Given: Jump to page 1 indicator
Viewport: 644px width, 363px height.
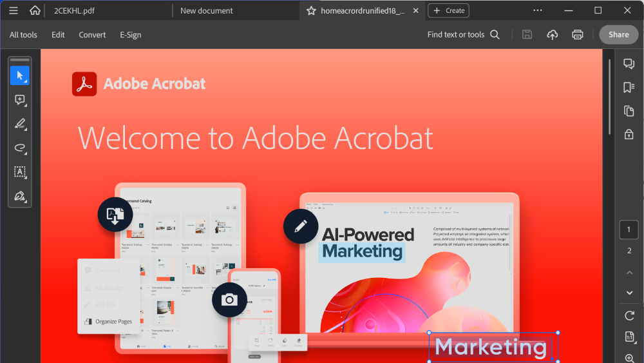Looking at the screenshot, I should [629, 230].
